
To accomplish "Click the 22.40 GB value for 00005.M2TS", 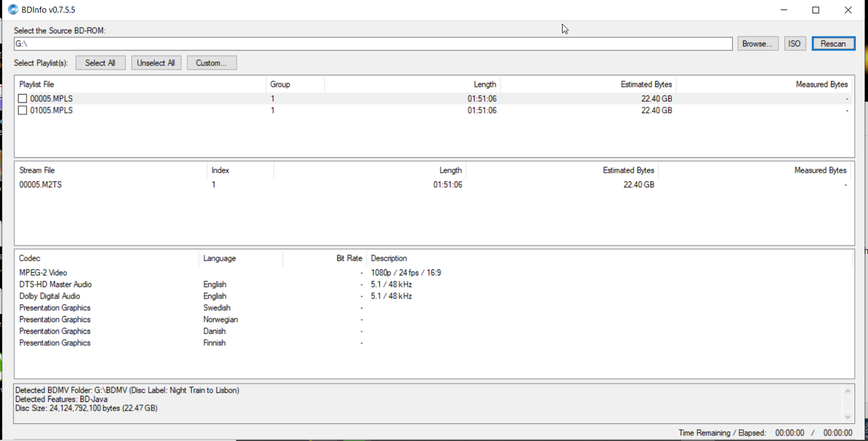I will (639, 185).
